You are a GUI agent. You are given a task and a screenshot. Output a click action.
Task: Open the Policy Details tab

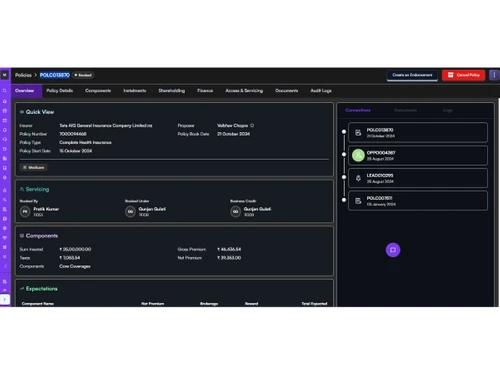[60, 91]
